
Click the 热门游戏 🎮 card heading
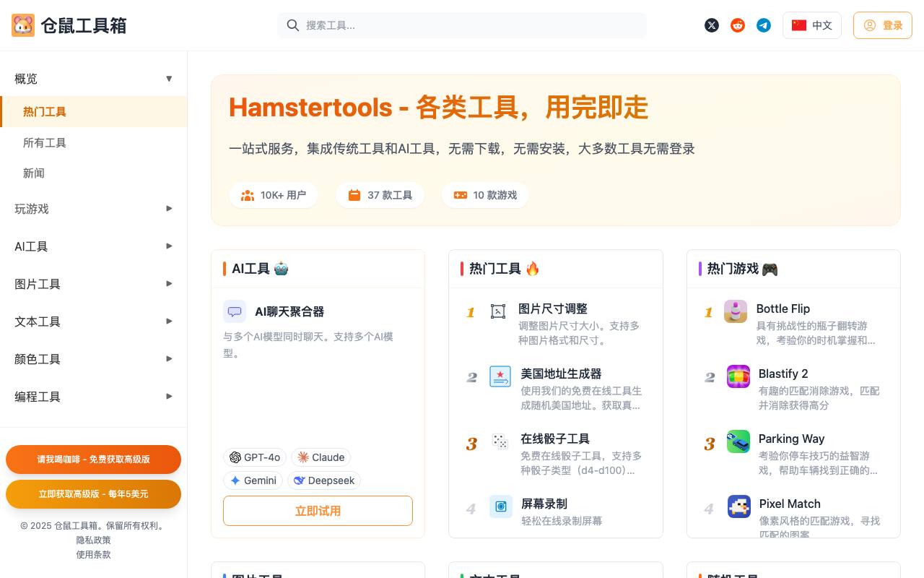(x=743, y=269)
